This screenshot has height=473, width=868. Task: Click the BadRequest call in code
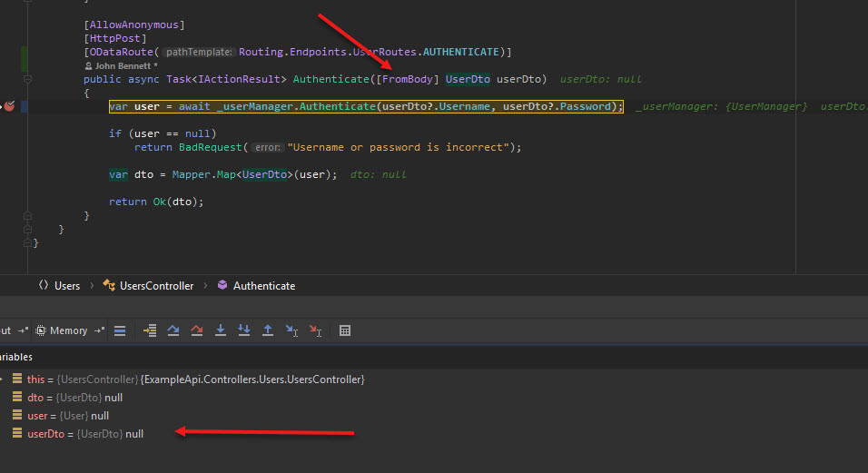211,147
